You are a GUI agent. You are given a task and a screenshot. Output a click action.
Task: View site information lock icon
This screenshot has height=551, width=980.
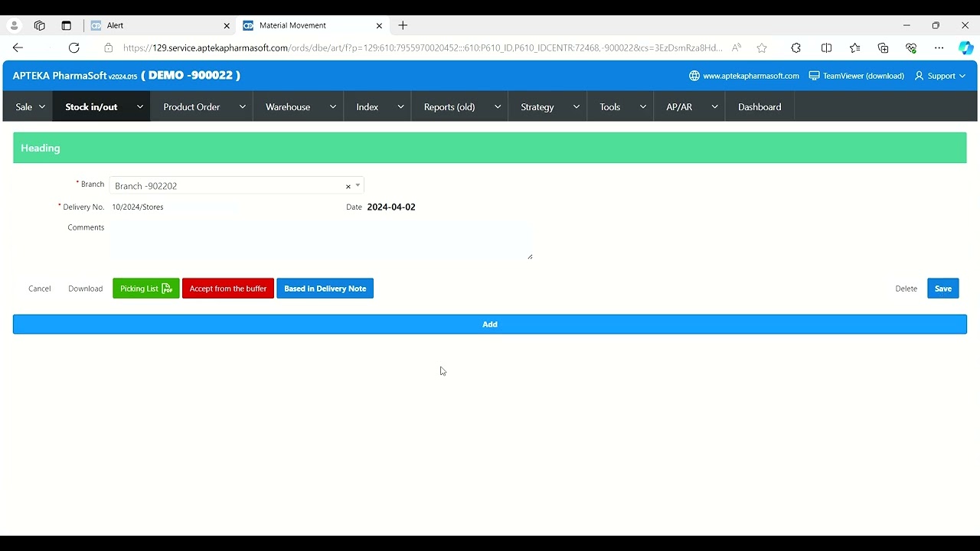pos(108,47)
